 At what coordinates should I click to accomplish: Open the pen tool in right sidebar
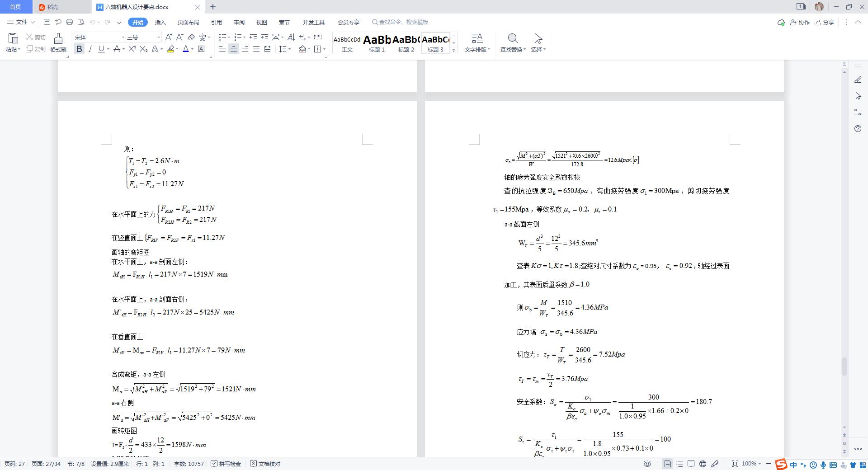(x=858, y=80)
